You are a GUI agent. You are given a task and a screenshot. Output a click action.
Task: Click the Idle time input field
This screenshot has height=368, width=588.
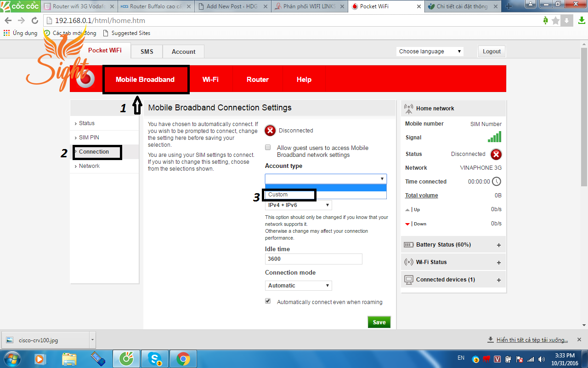314,259
